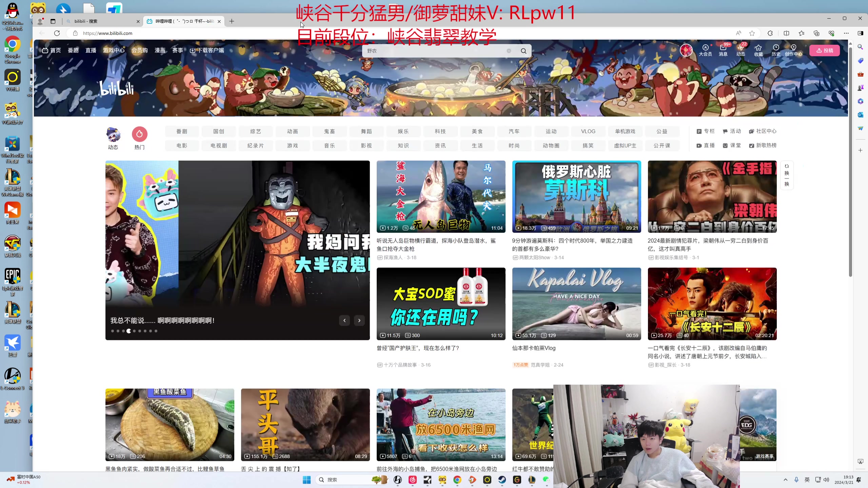This screenshot has height=488, width=868.
Task: Click the pink 投稿 upload button
Action: coord(824,50)
